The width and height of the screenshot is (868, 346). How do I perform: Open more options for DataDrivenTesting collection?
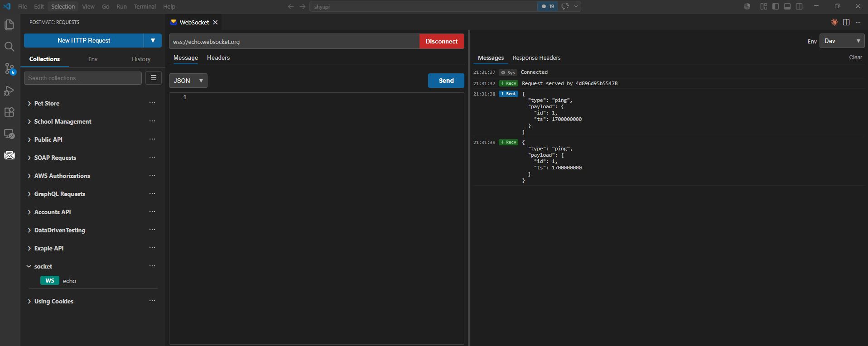click(x=152, y=230)
